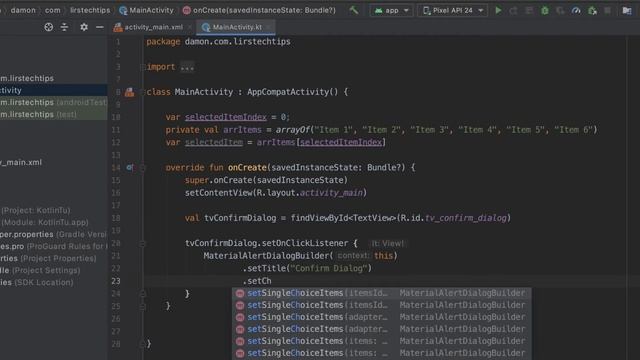Click the Make Project hammer icon
This screenshot has height=360, width=640.
click(354, 10)
